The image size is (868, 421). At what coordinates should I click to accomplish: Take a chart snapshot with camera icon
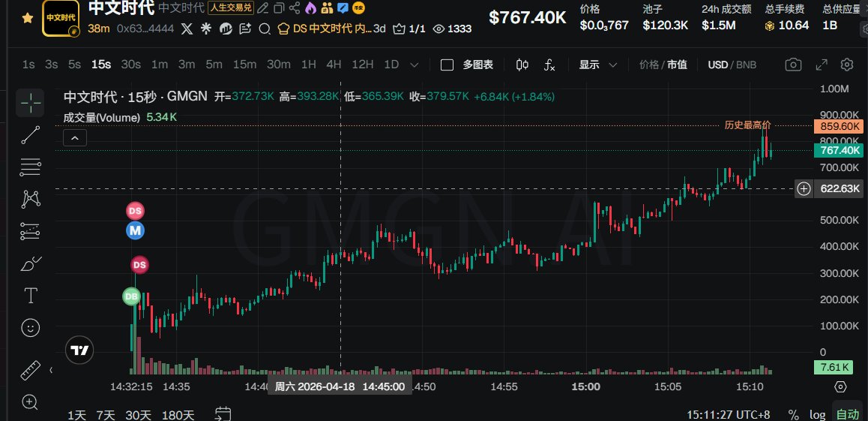click(x=793, y=65)
